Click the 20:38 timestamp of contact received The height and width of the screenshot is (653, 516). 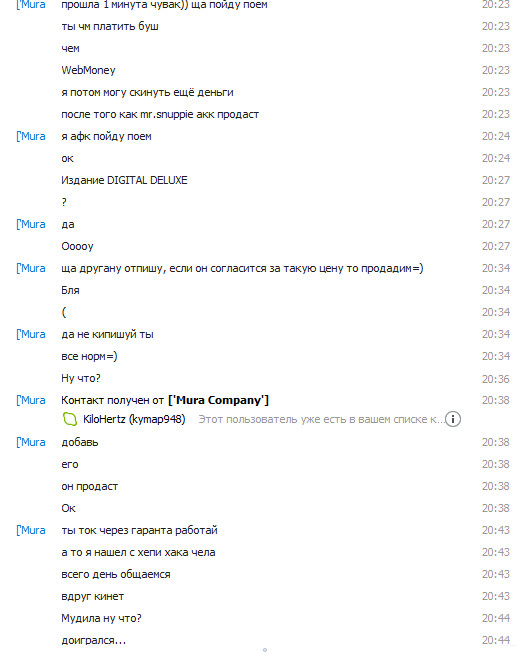(x=496, y=400)
